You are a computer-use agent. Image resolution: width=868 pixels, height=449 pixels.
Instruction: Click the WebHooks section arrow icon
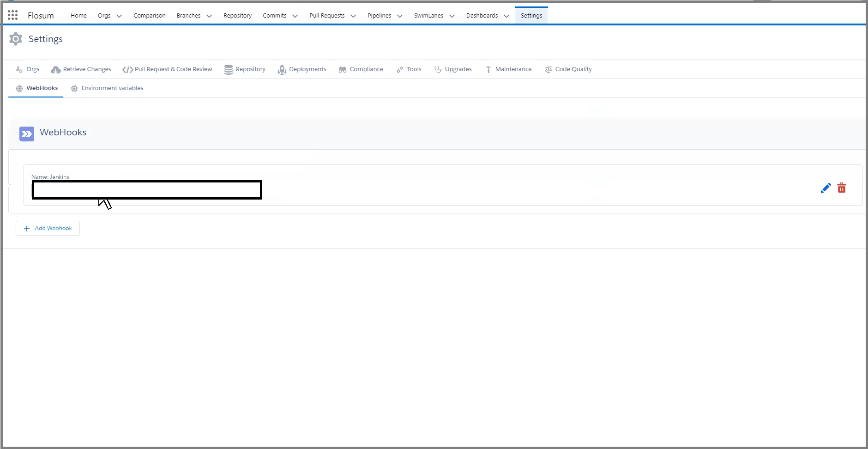(x=27, y=134)
